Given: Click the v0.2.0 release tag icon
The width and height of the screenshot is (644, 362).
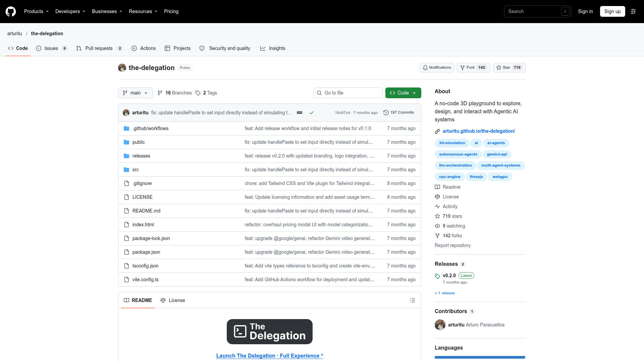Looking at the screenshot, I should tap(437, 276).
